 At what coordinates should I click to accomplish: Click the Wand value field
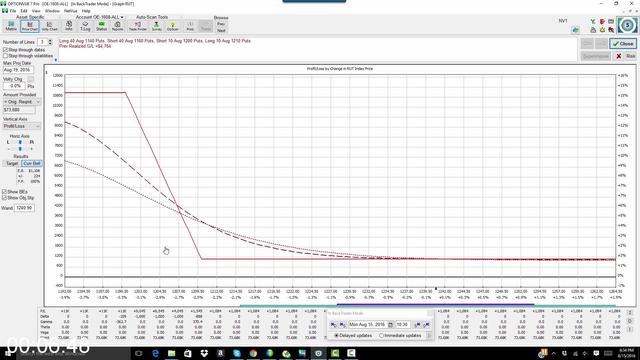tap(24, 208)
